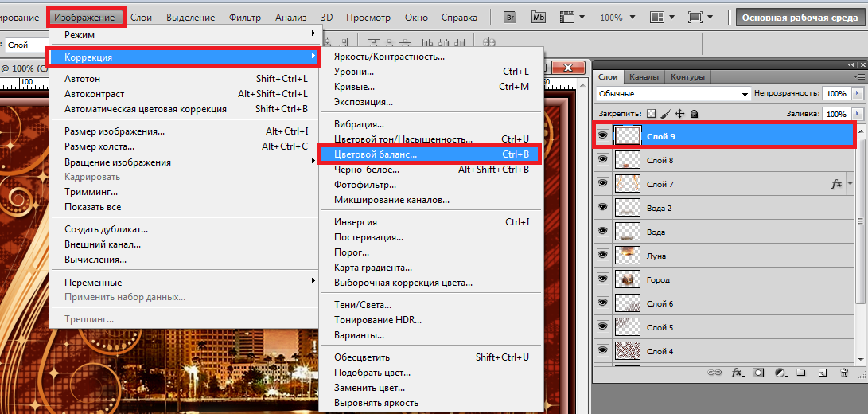Viewport: 868px width, 414px height.
Task: Select Яркость/Контрастность... item
Action: (x=431, y=57)
